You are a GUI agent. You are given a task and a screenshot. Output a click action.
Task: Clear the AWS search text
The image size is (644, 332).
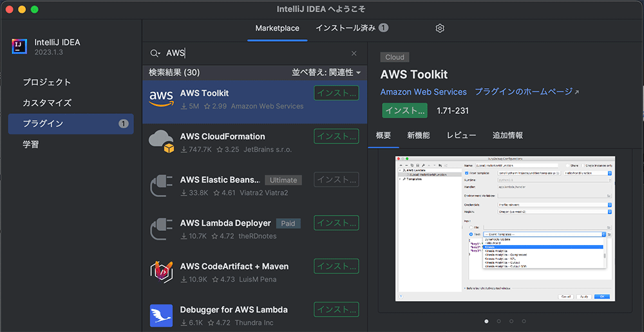pos(354,53)
